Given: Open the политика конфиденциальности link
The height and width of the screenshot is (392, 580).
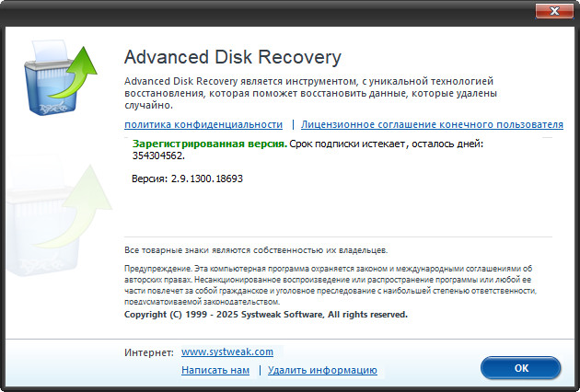Looking at the screenshot, I should point(203,124).
